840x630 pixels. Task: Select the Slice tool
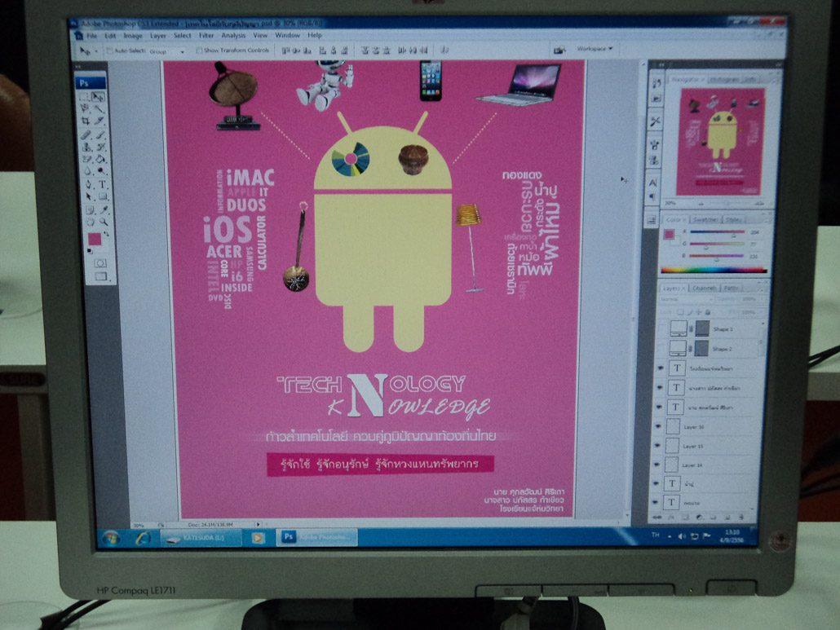[99, 121]
